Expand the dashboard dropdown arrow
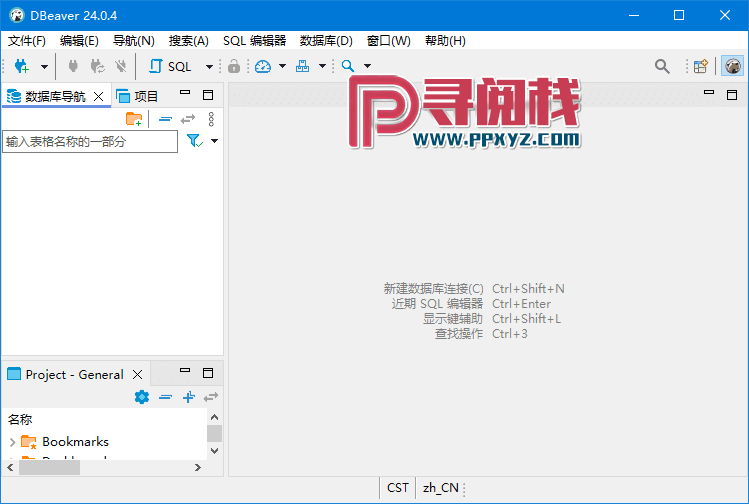Viewport: 749px width, 504px height. click(x=282, y=66)
